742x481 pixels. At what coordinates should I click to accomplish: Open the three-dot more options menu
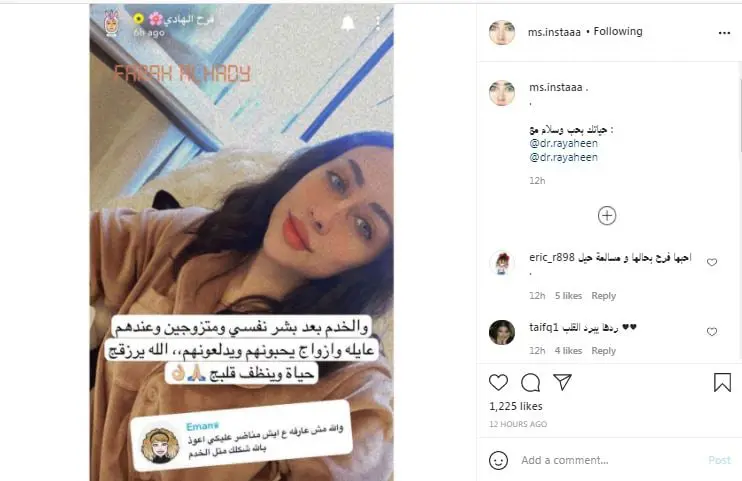[724, 33]
